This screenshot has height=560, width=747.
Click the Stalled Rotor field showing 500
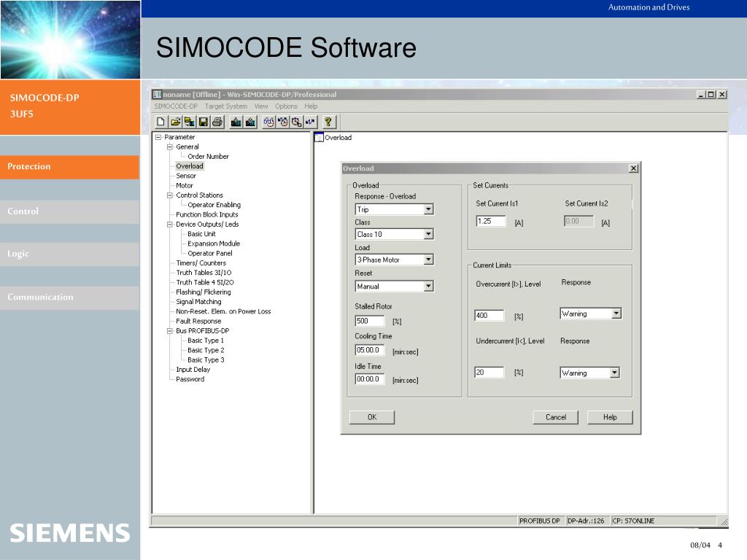[x=369, y=321]
